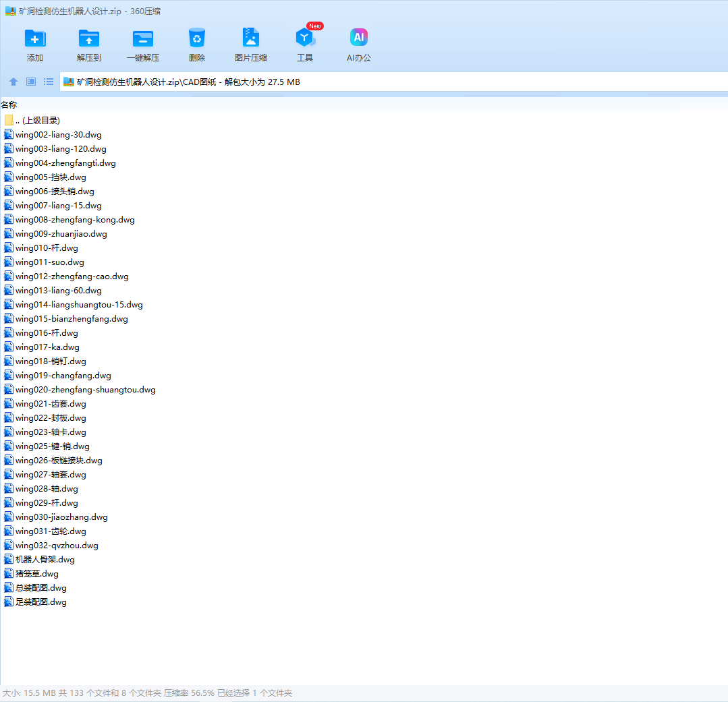Select file wing021-齿套.dwg
This screenshot has width=728, height=702.
pyautogui.click(x=45, y=404)
